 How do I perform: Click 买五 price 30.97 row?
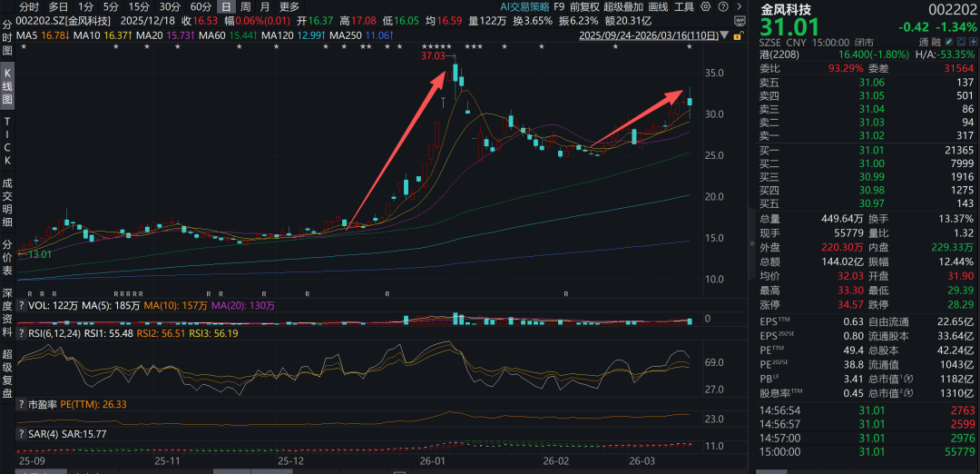867,203
